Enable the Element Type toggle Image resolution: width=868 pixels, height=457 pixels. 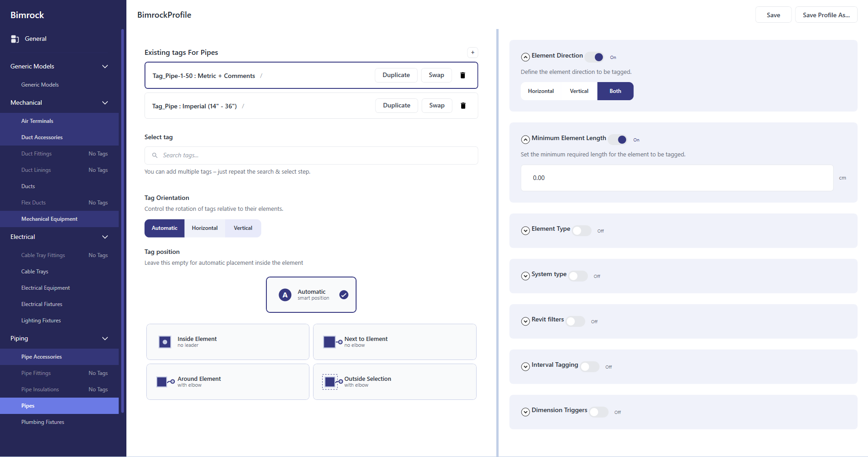(x=581, y=230)
